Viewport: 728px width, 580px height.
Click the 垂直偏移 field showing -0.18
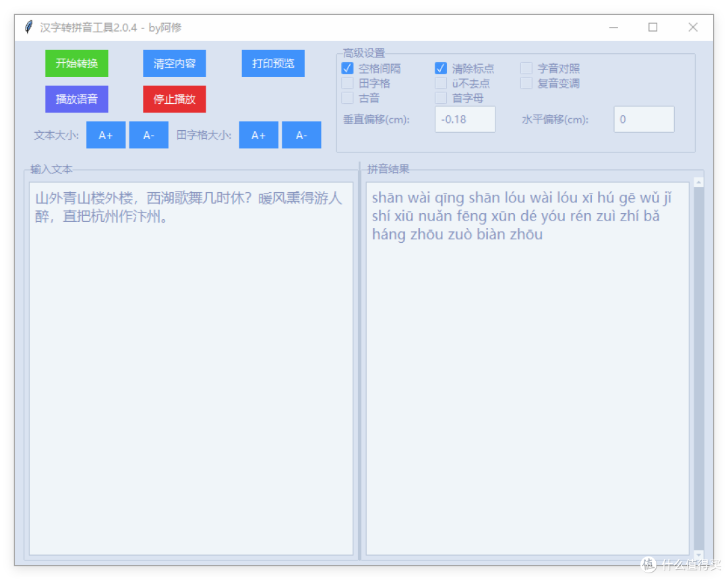point(465,119)
